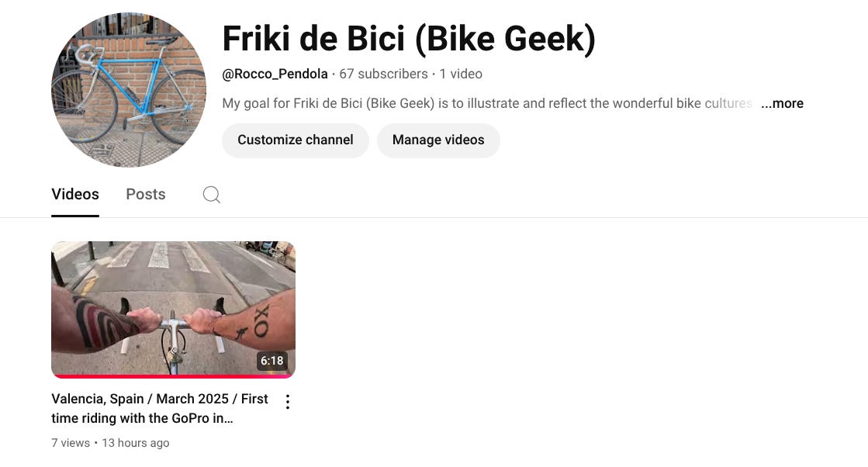Click the 1 video count text
868x467 pixels.
point(461,74)
